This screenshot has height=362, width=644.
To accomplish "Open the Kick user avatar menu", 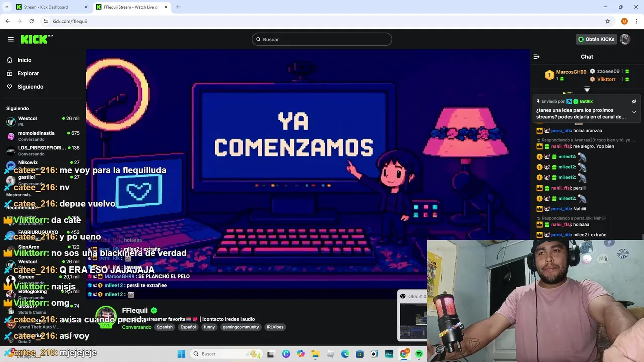I will (625, 39).
